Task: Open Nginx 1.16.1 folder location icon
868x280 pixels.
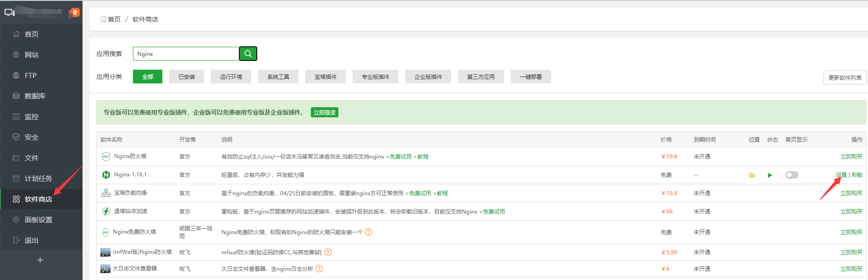Action: (752, 175)
